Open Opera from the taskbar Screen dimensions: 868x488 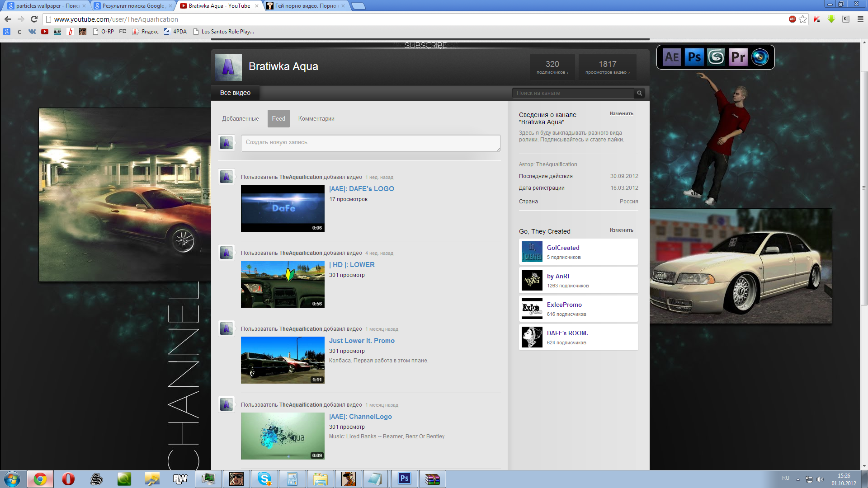pos(68,479)
